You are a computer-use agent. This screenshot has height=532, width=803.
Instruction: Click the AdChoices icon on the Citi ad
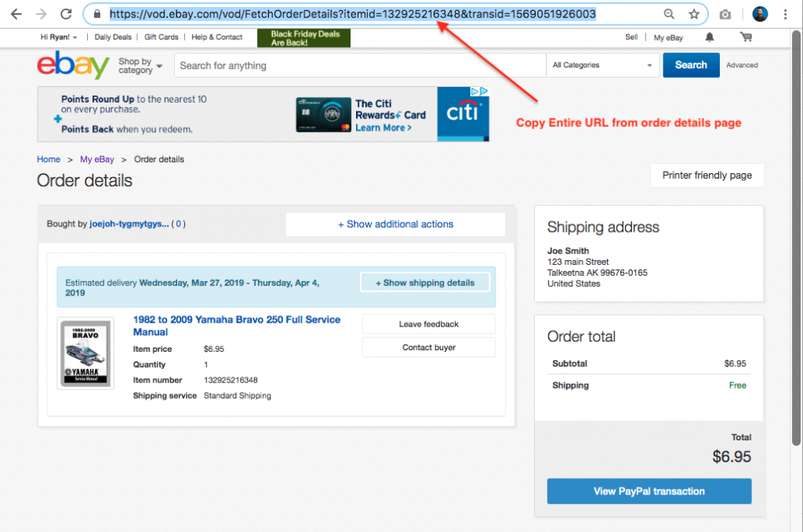479,91
